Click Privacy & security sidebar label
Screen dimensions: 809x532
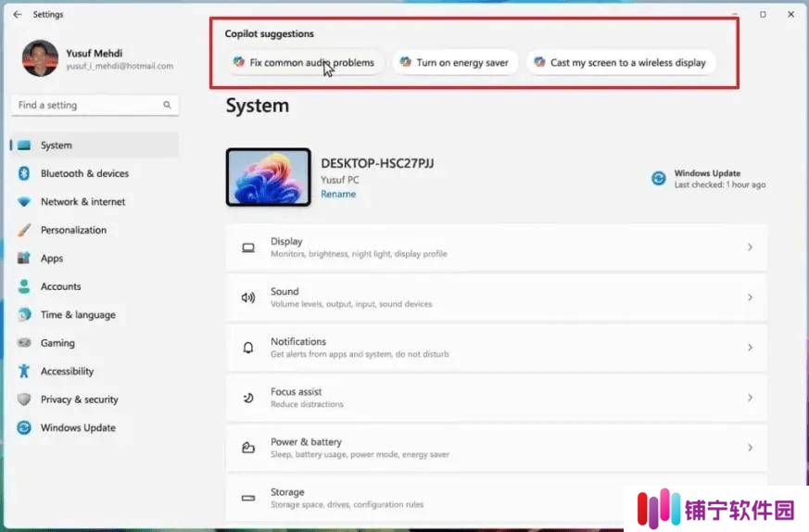[80, 399]
